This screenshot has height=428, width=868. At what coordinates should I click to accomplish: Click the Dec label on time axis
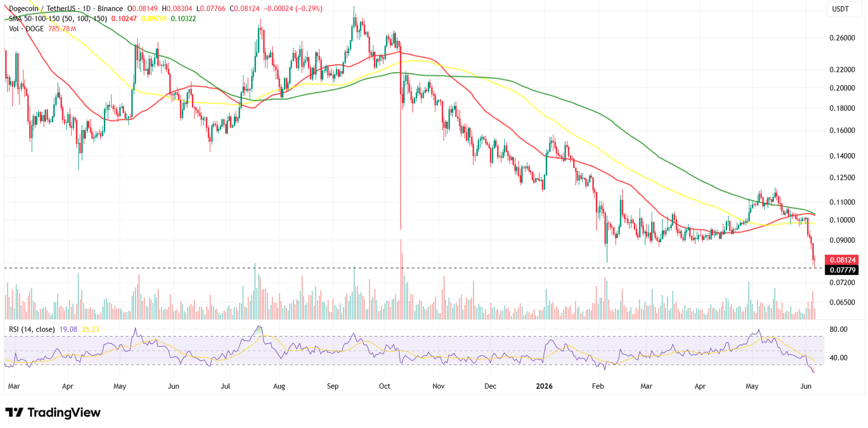[x=491, y=386]
